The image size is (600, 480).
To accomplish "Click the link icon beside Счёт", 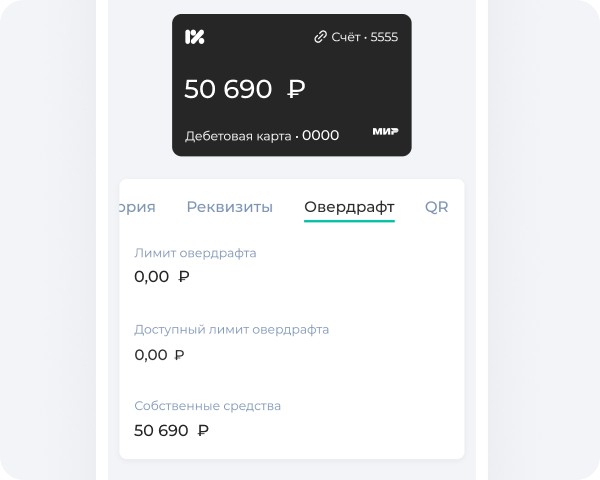I will [320, 37].
